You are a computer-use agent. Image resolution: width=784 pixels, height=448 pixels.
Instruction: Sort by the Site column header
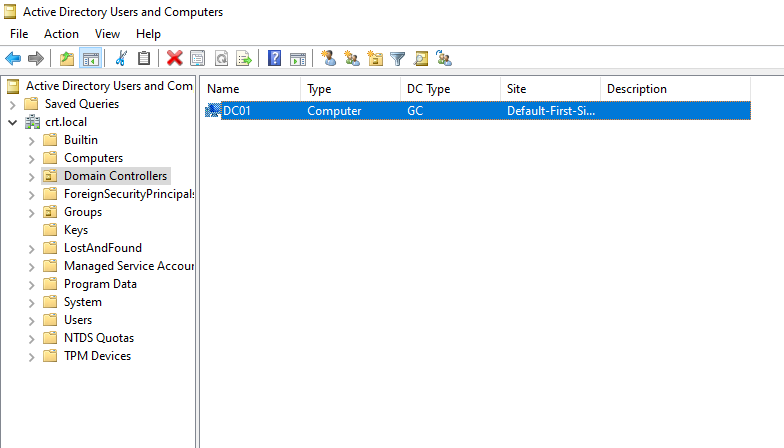550,89
